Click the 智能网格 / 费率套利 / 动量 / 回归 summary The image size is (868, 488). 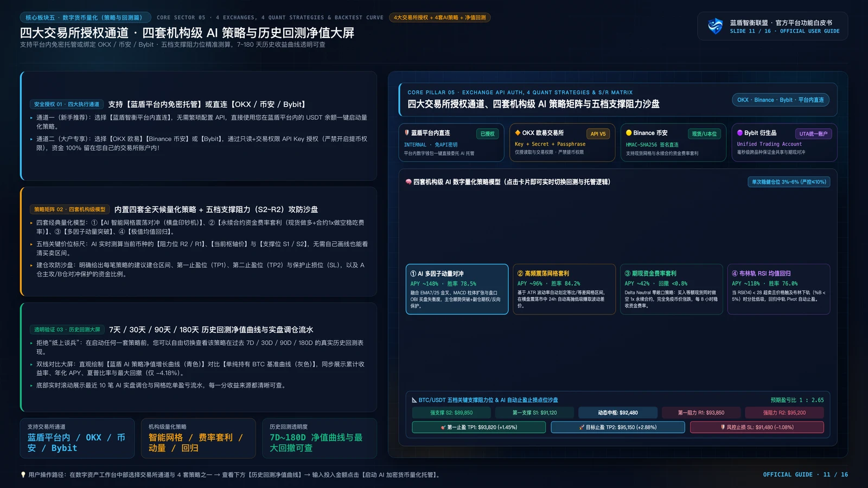(198, 438)
